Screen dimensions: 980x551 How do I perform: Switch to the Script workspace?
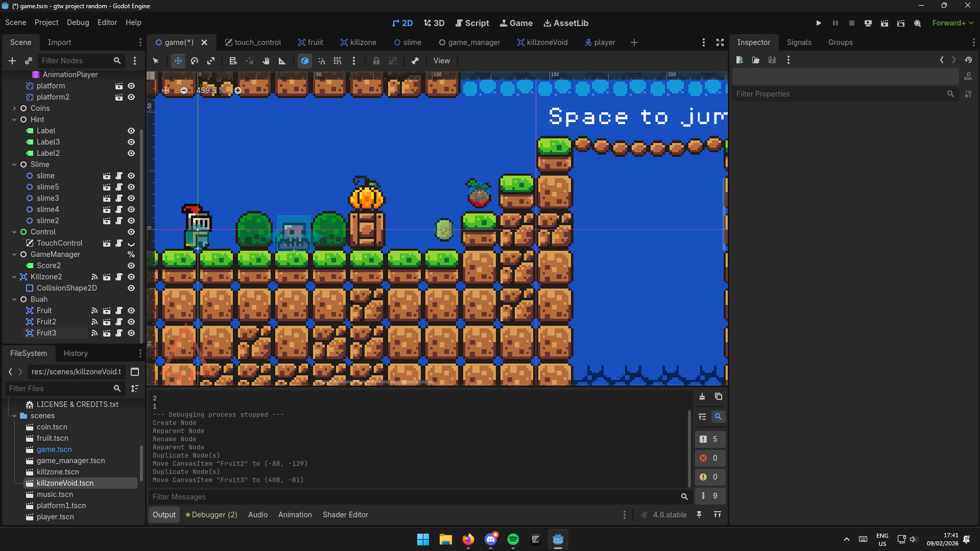pos(472,23)
